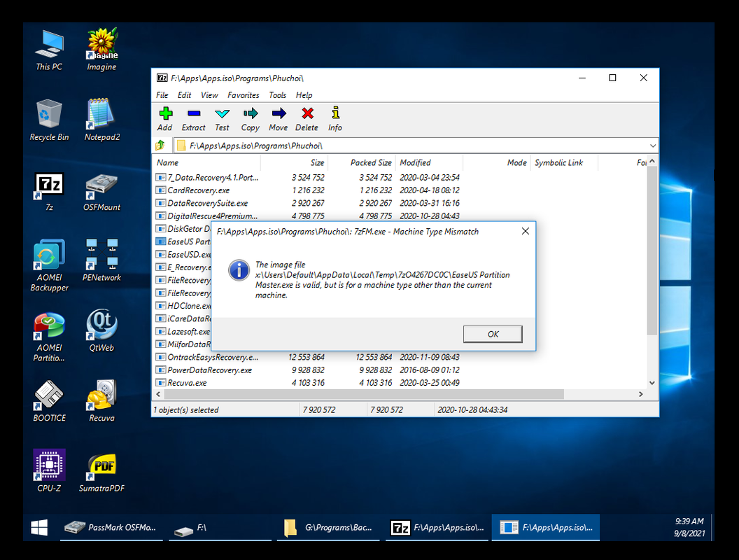Viewport: 739px width, 560px height.
Task: Select QtWeb desktop icon
Action: (x=101, y=331)
